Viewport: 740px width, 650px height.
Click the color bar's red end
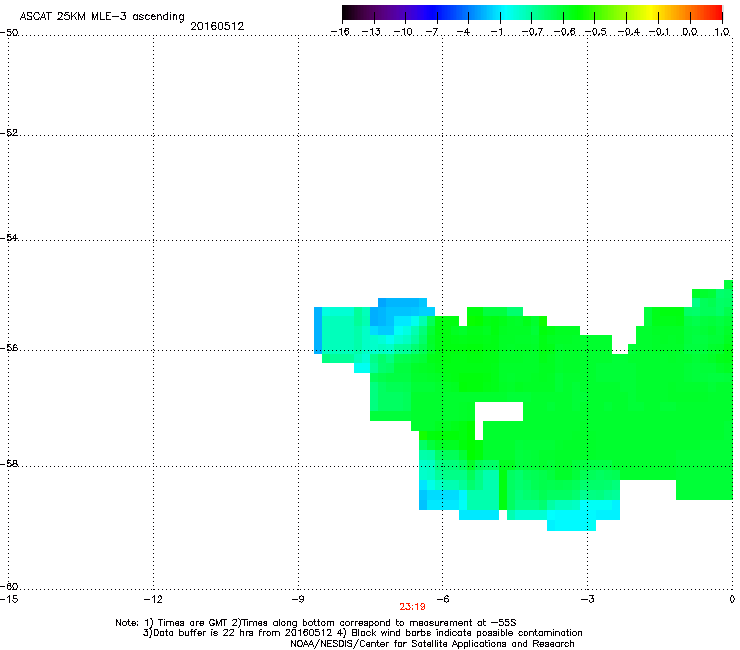(x=715, y=12)
